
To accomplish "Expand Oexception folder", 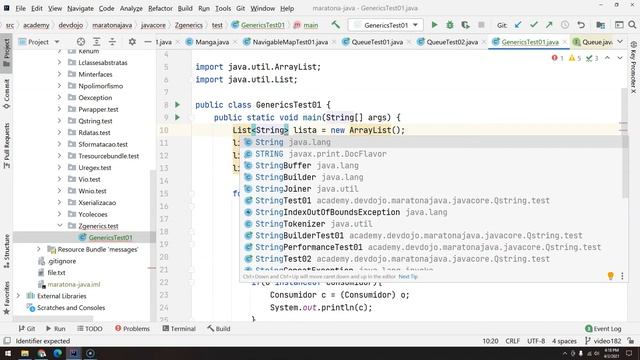I will (x=60, y=98).
